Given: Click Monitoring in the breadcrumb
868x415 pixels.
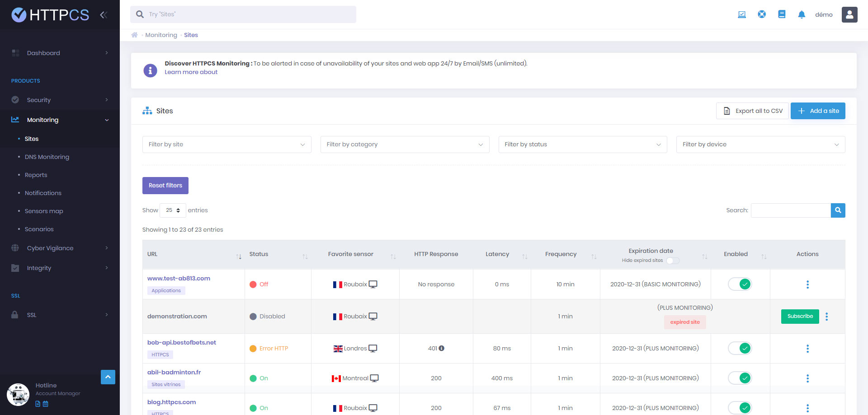Looking at the screenshot, I should 161,35.
